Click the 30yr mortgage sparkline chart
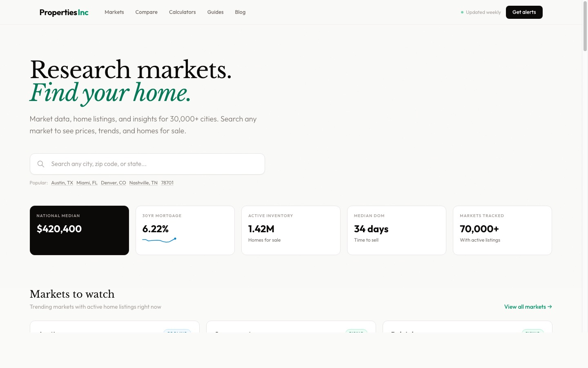The width and height of the screenshot is (588, 368). coord(159,240)
